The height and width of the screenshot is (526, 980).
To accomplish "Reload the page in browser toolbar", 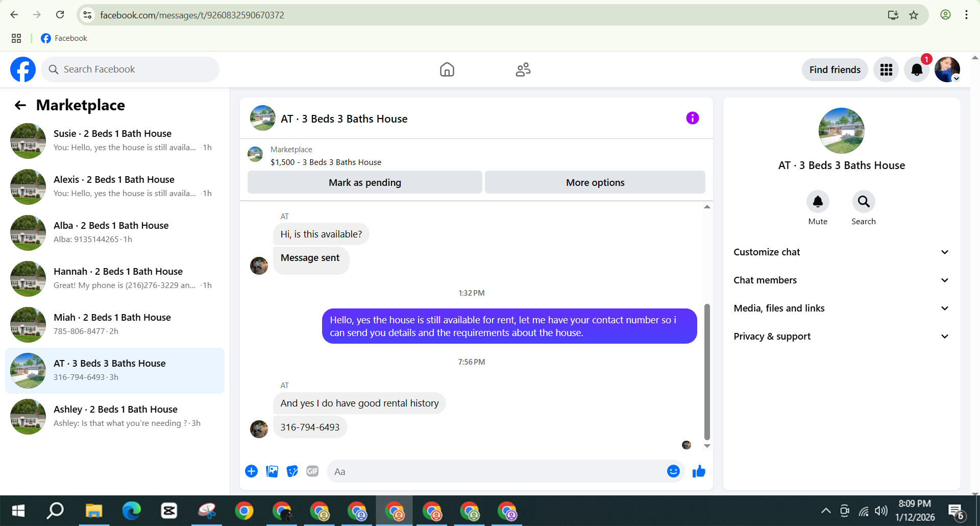I will tap(60, 15).
